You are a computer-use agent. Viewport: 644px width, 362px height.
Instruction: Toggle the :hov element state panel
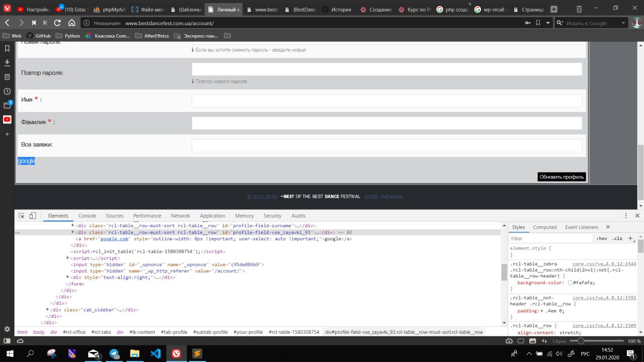(602, 238)
